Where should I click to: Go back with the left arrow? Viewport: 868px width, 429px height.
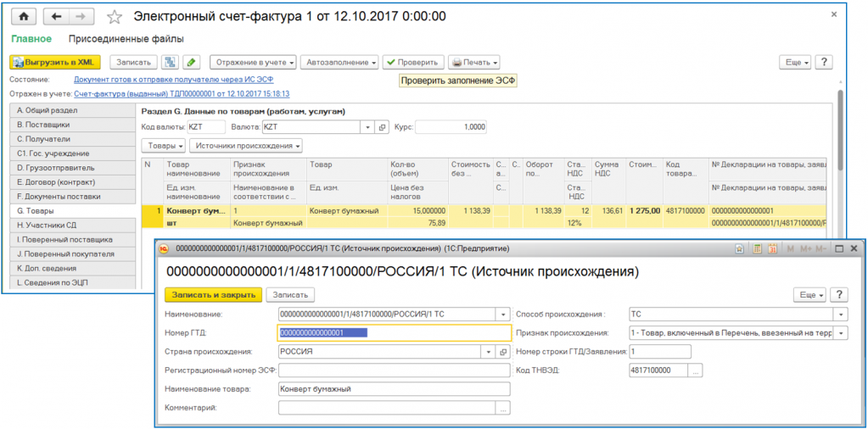(x=57, y=16)
